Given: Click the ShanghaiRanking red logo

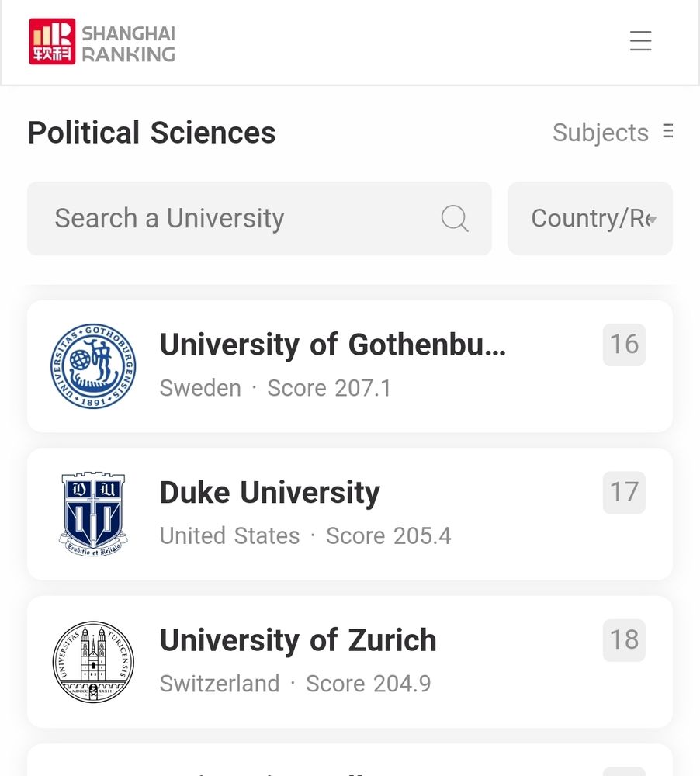Looking at the screenshot, I should 52,42.
